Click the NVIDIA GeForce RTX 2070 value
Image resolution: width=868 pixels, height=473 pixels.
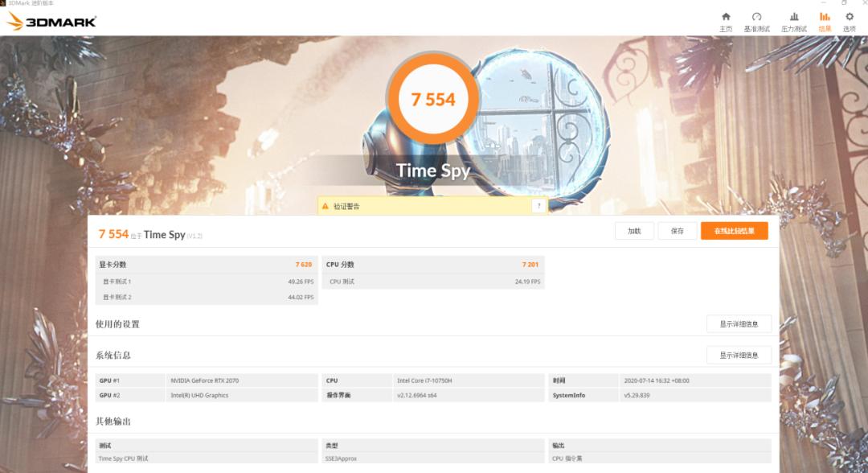click(x=205, y=380)
